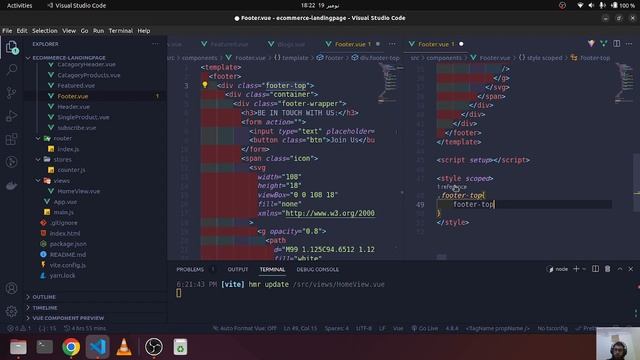
Task: Switch to the OUTPUT panel tab
Action: [x=238, y=269]
